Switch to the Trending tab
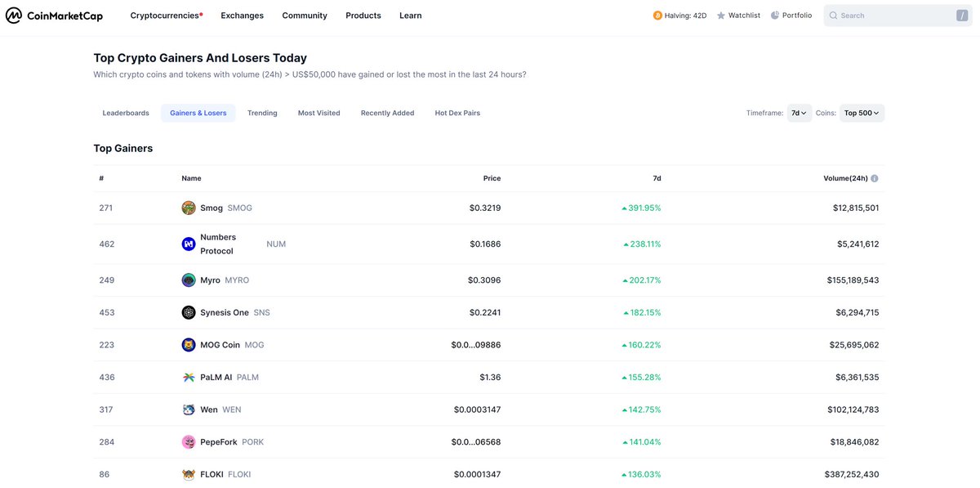This screenshot has width=980, height=488. pos(262,113)
